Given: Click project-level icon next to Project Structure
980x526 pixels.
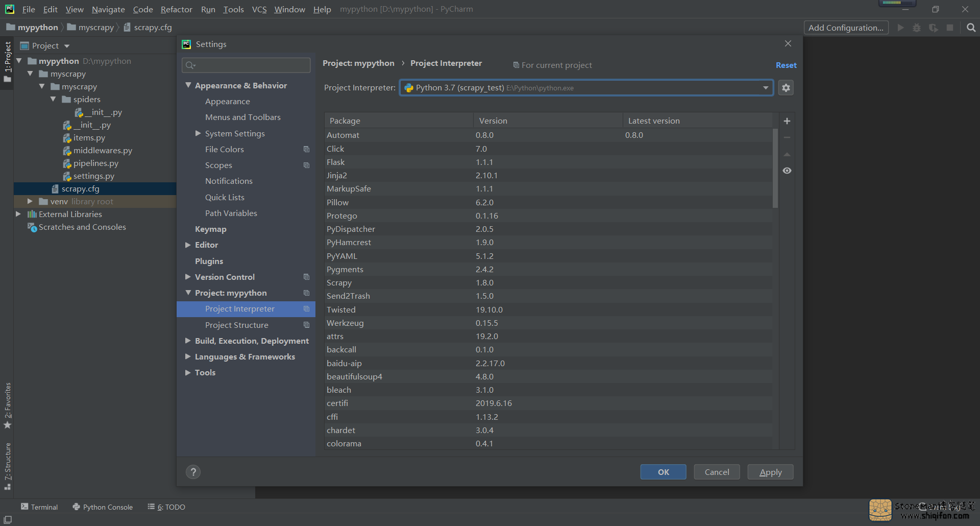Looking at the screenshot, I should pos(306,325).
